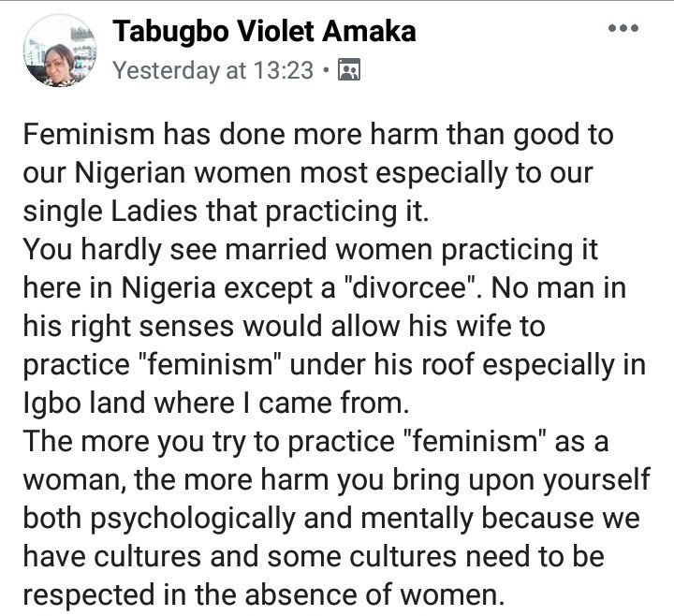
Task: Open Tabugbo Violet Amaka's profile picture
Action: [60, 51]
